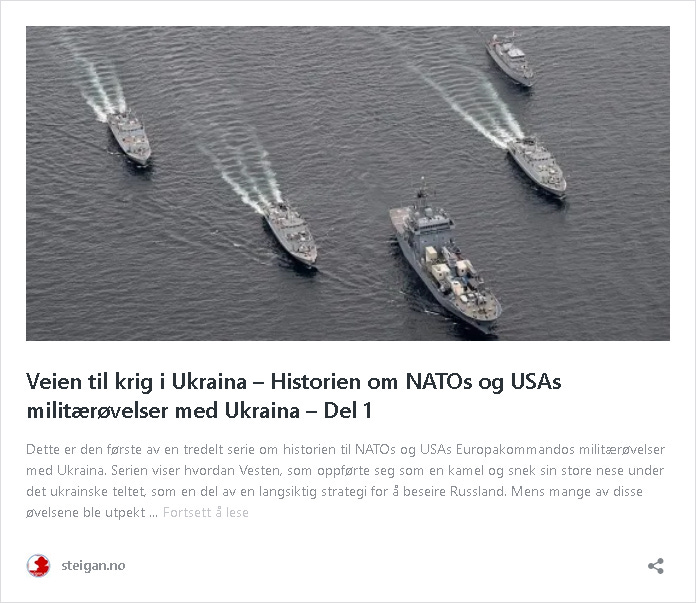
Task: Click "NATOs og USAs" in the headline
Action: pyautogui.click(x=483, y=382)
